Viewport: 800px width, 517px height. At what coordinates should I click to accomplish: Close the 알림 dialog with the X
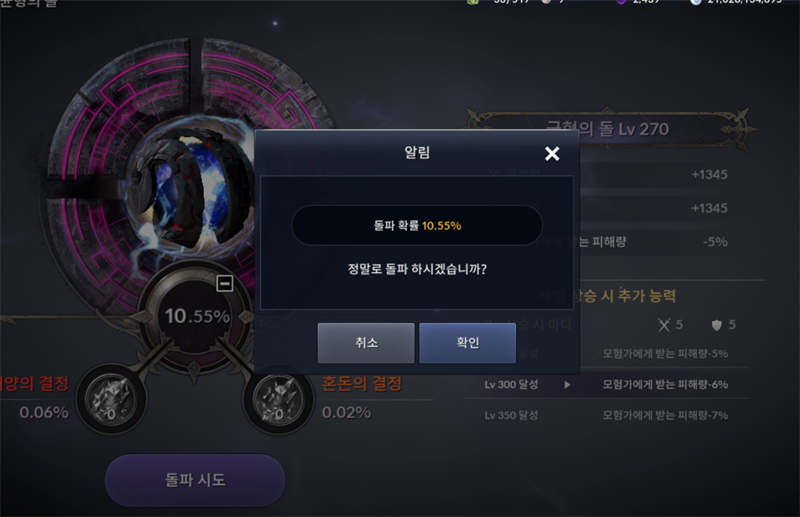tap(552, 153)
